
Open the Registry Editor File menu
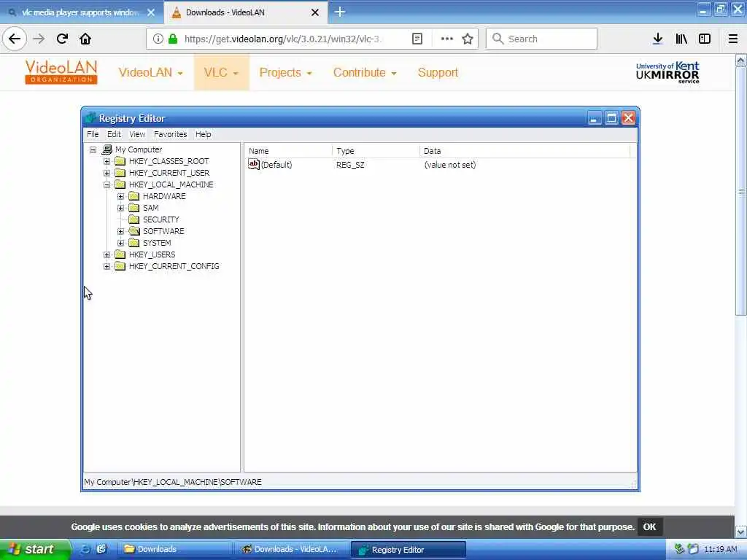93,134
